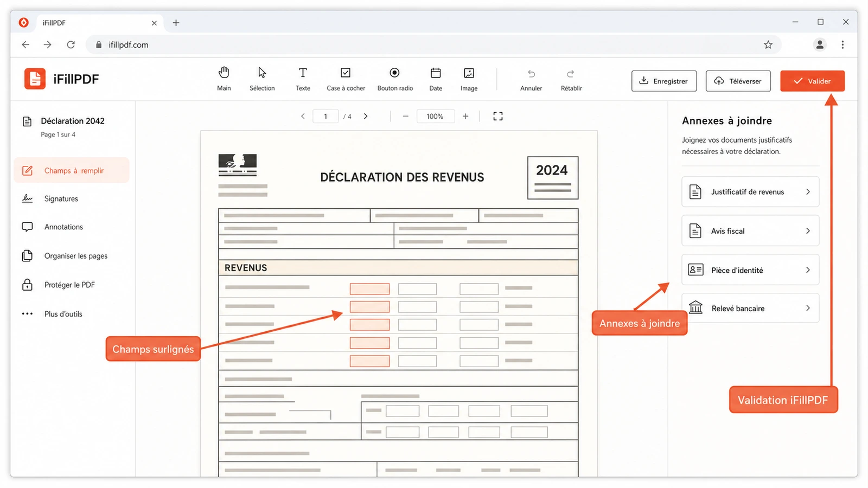Open Champs à remplir section

click(x=72, y=170)
